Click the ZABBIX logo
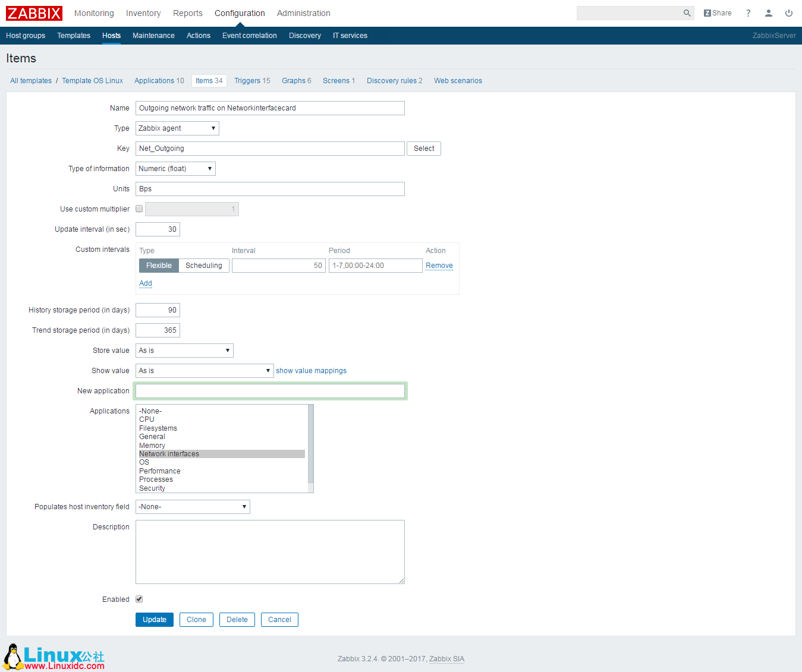Viewport: 802px width, 672px height. pyautogui.click(x=34, y=12)
